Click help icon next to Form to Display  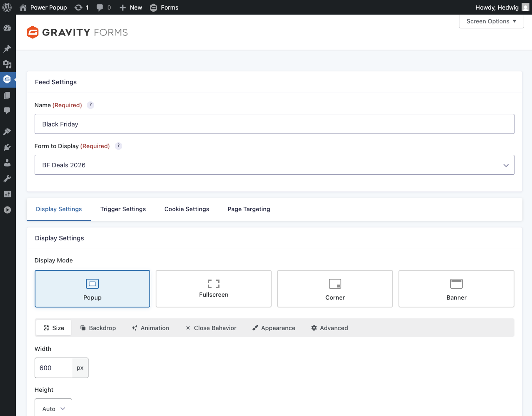tap(119, 146)
